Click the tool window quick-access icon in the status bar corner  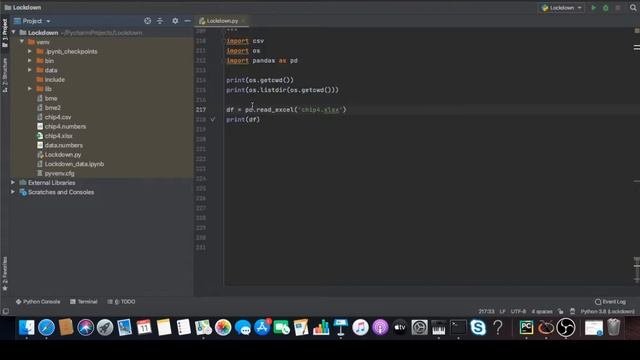[5, 311]
